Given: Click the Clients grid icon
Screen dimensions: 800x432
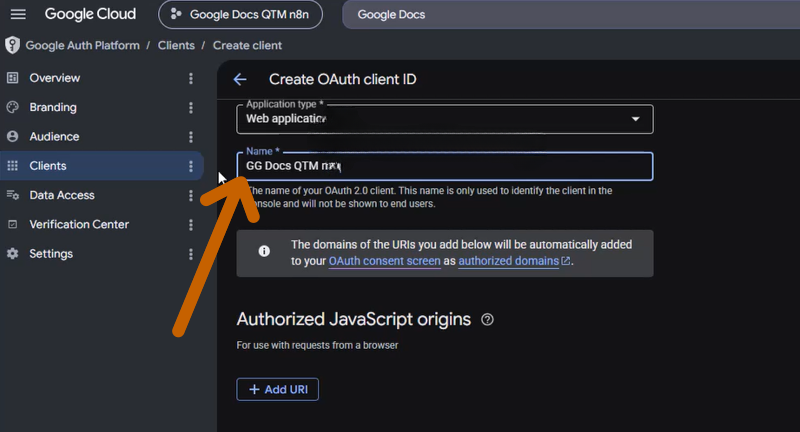Looking at the screenshot, I should click(x=13, y=165).
